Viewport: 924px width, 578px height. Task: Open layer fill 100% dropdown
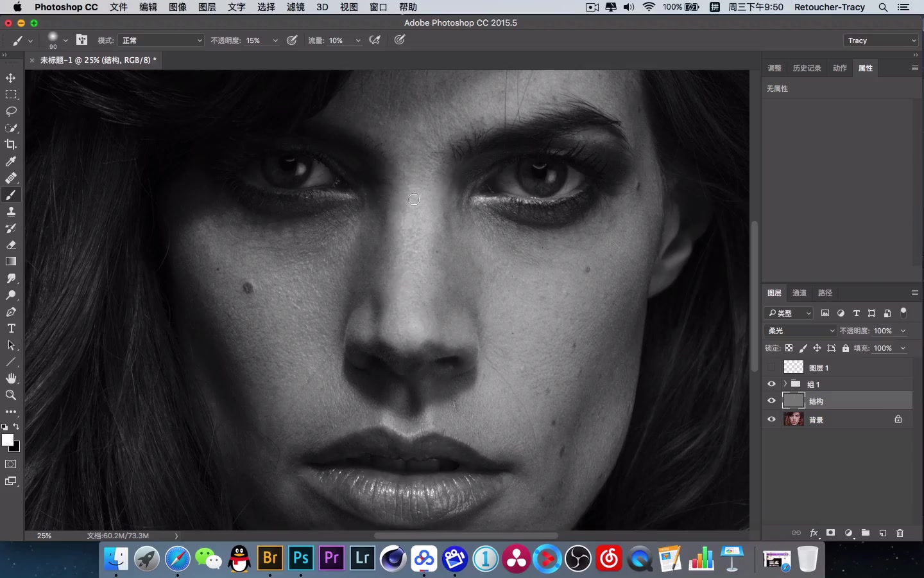pos(903,348)
